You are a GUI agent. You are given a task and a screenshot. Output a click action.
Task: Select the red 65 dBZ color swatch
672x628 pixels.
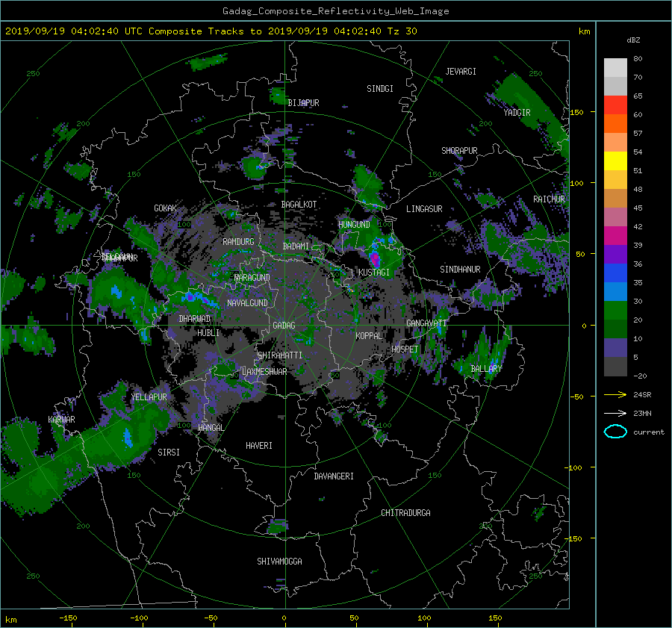[615, 105]
